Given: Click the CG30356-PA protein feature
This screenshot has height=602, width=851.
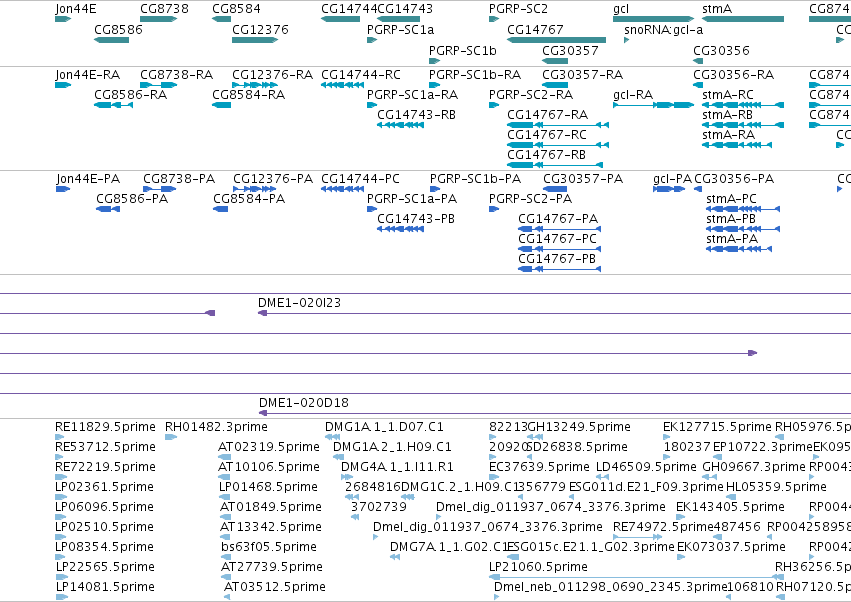Looking at the screenshot, I should (x=698, y=189).
